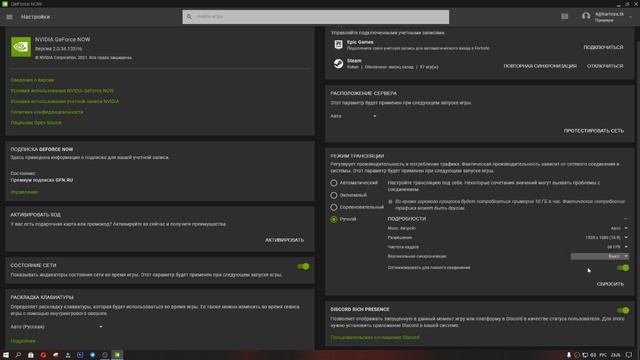The width and height of the screenshot is (640, 360).
Task: Open Windows taskbar search
Action: pyautogui.click(x=18, y=355)
